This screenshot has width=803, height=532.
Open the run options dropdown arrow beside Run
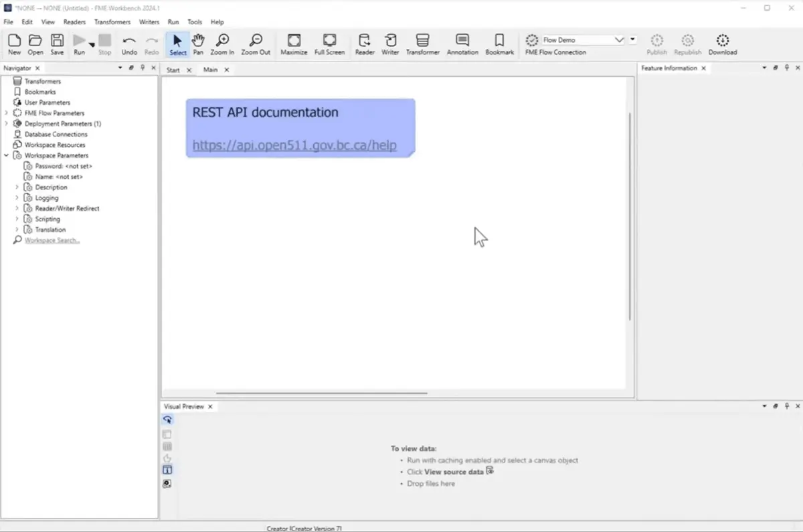tap(92, 44)
